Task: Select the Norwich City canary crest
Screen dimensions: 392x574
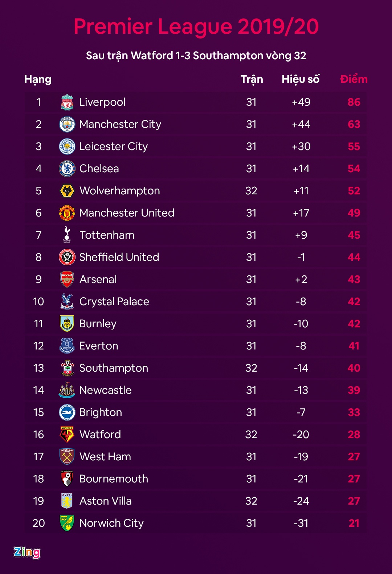Action: point(67,523)
